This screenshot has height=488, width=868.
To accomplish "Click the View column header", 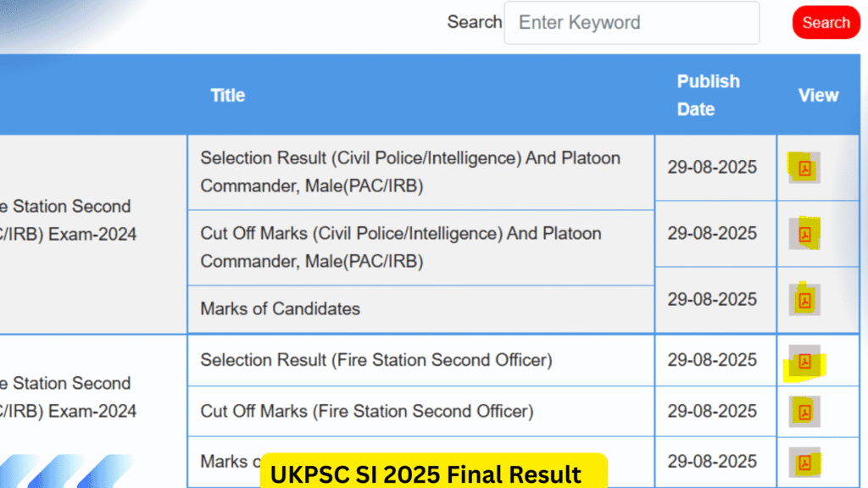I will click(818, 95).
